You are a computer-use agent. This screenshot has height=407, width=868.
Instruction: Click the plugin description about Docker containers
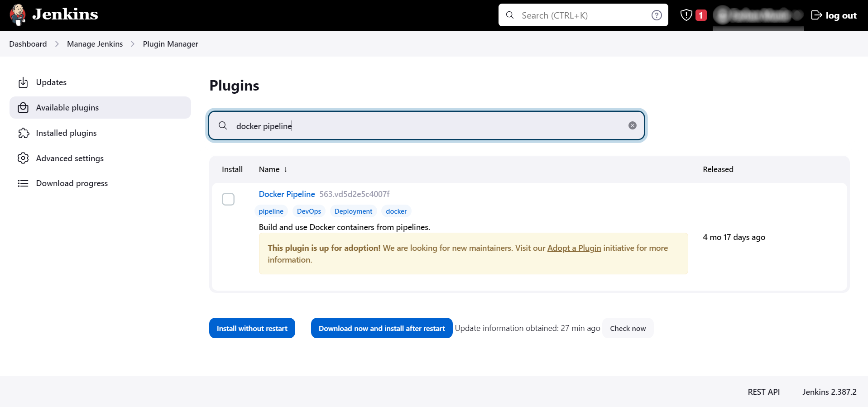[345, 227]
